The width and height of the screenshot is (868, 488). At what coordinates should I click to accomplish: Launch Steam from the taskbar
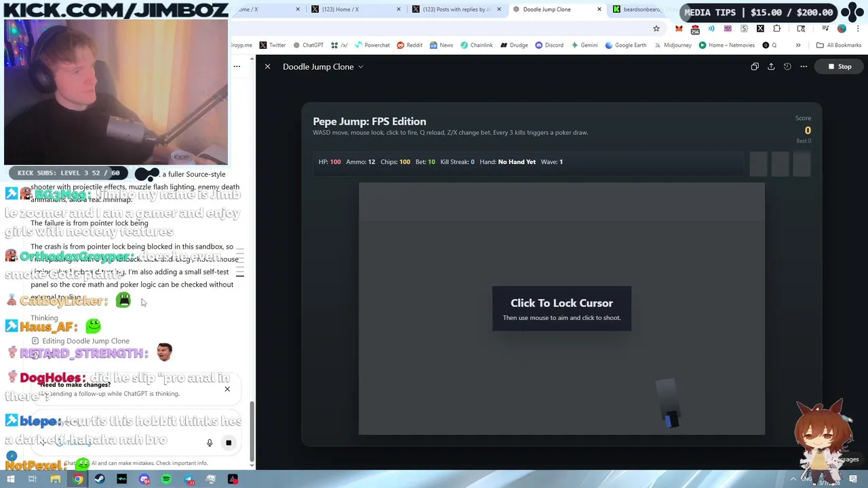100,479
